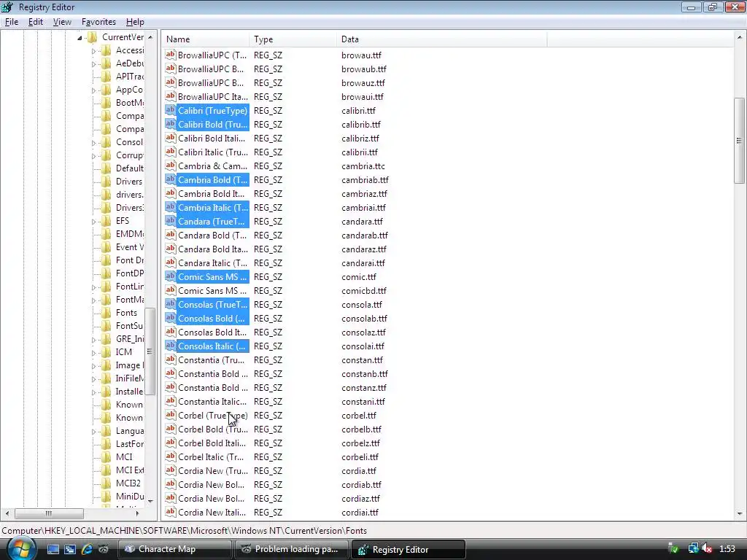Viewport: 747px width, 560px height.
Task: Open the Windows Start button
Action: 20,548
